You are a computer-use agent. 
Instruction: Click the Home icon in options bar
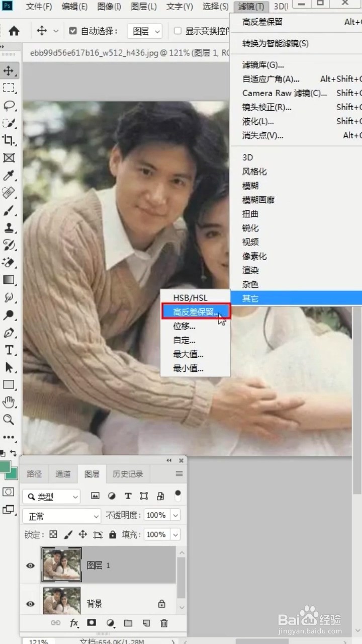pyautogui.click(x=14, y=31)
